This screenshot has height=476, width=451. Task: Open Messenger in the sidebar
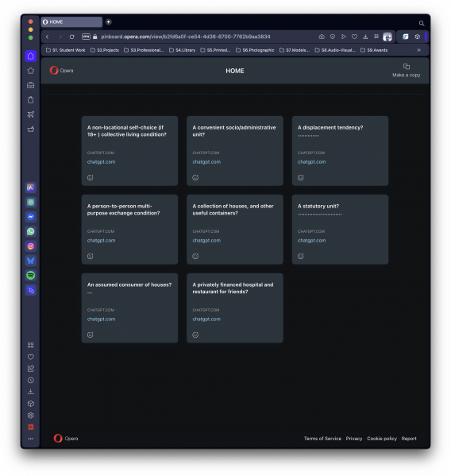(31, 217)
